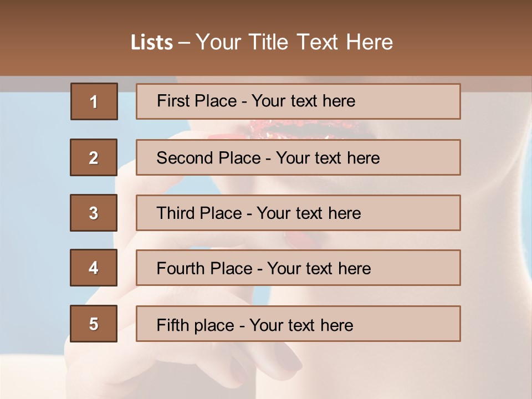This screenshot has width=532, height=399.
Task: Click the words 'Second Place' in the list
Action: tap(209, 158)
